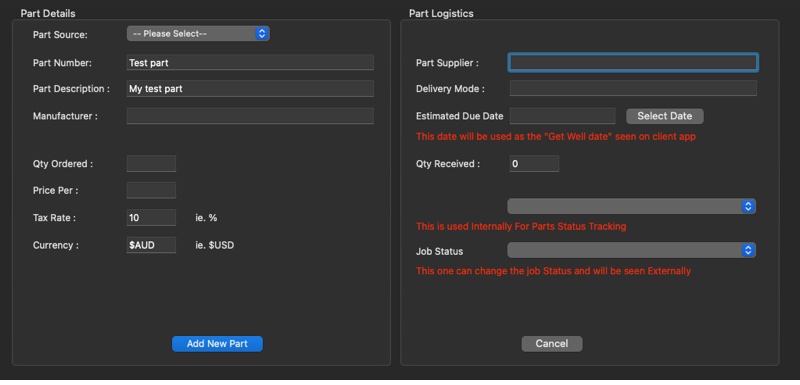Click the 'Part Source:' label
This screenshot has width=800, height=385.
(60, 35)
